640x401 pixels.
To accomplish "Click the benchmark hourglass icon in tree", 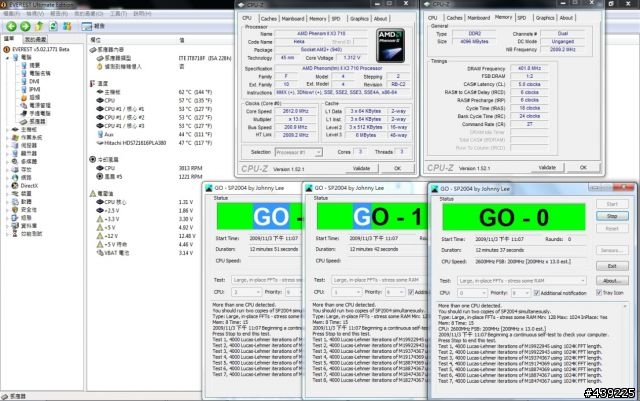I will coord(15,234).
